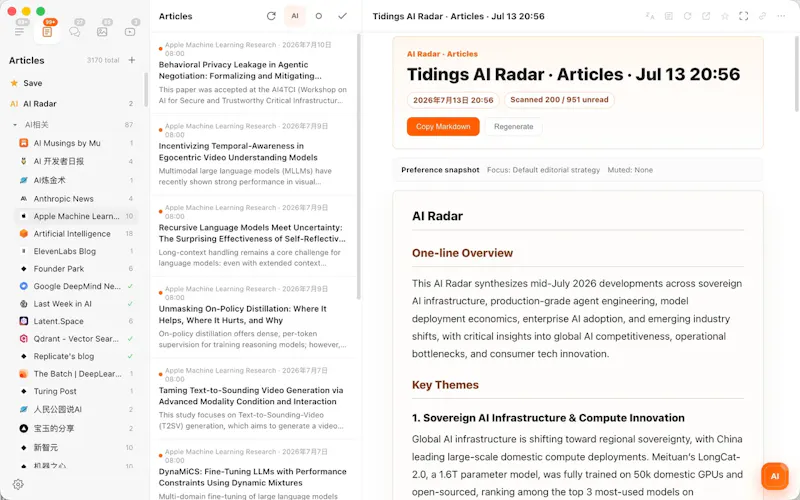Open Taming Text-to-Sounding Video article
Viewport: 800px width, 500px height.
coord(253,398)
